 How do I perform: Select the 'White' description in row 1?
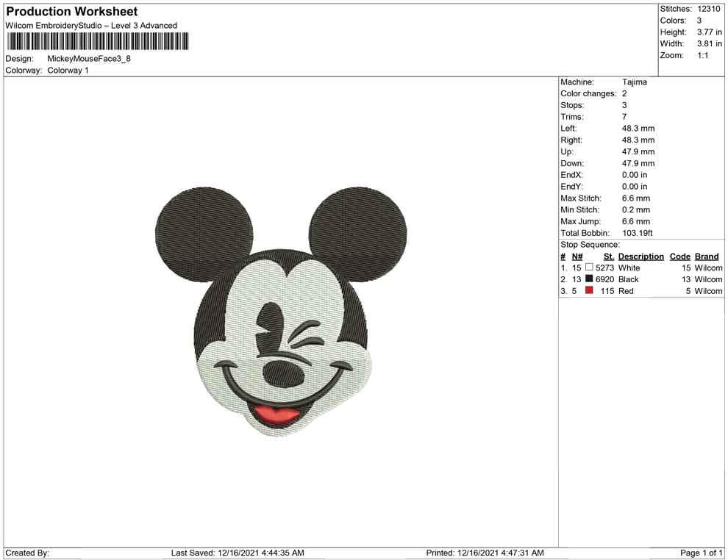(x=629, y=268)
